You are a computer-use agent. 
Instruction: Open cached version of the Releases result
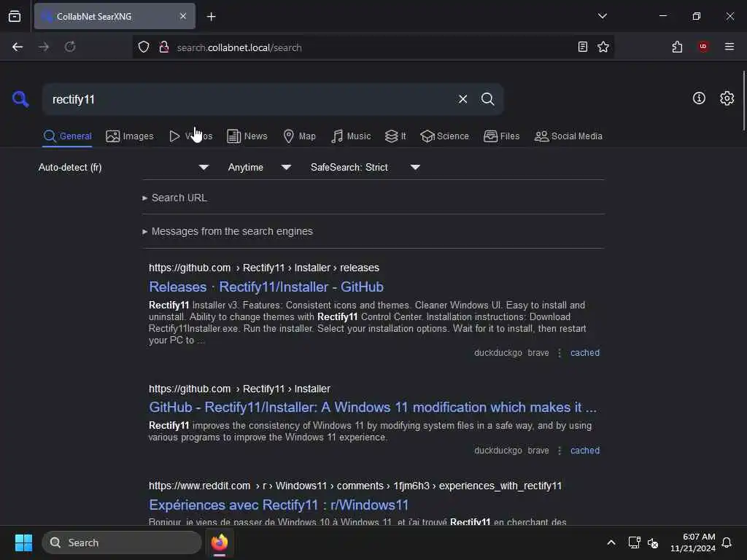coord(585,353)
